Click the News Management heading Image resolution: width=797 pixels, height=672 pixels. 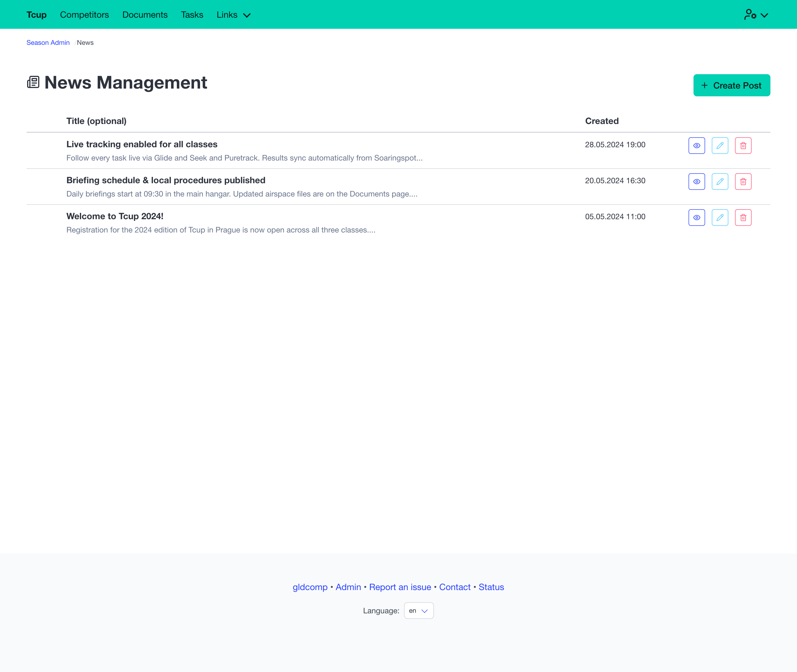(x=125, y=82)
